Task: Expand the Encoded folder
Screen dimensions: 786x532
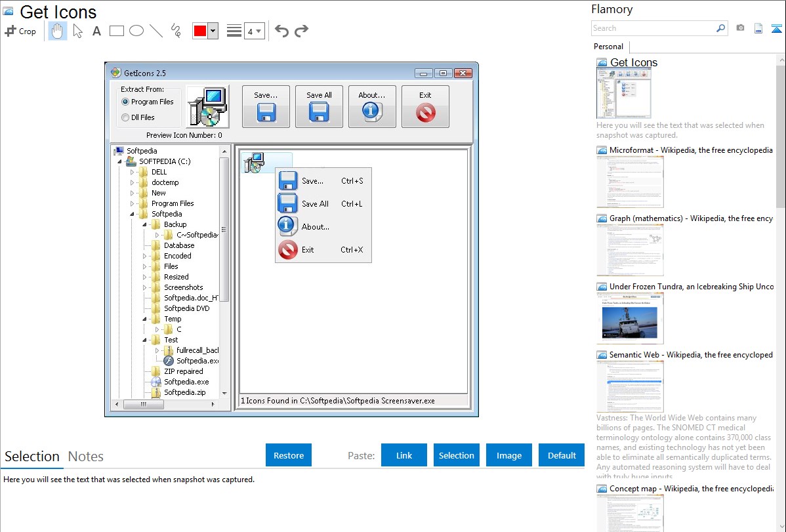Action: pos(144,256)
